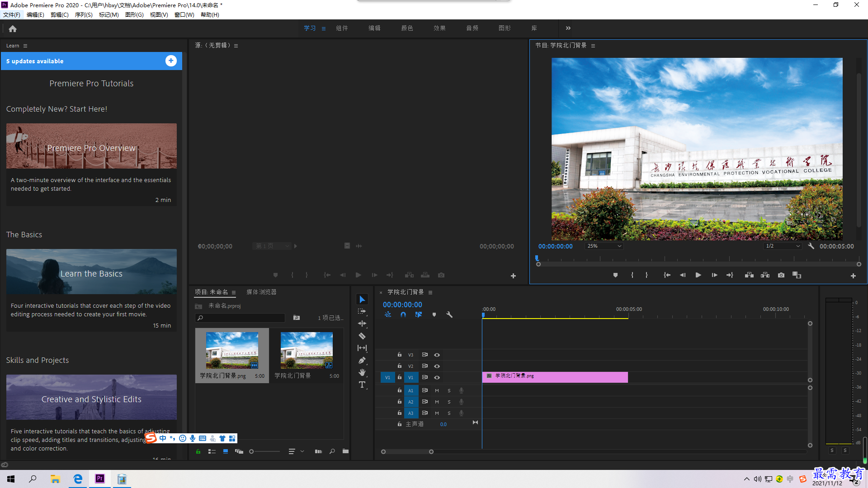The width and height of the screenshot is (868, 488).
Task: Open timeline display settings wrench
Action: pyautogui.click(x=449, y=314)
